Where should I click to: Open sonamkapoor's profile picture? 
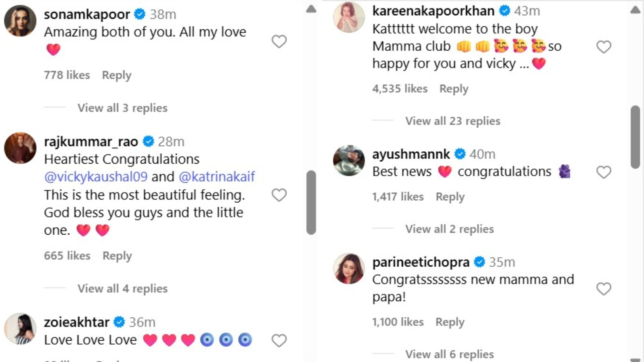click(20, 21)
